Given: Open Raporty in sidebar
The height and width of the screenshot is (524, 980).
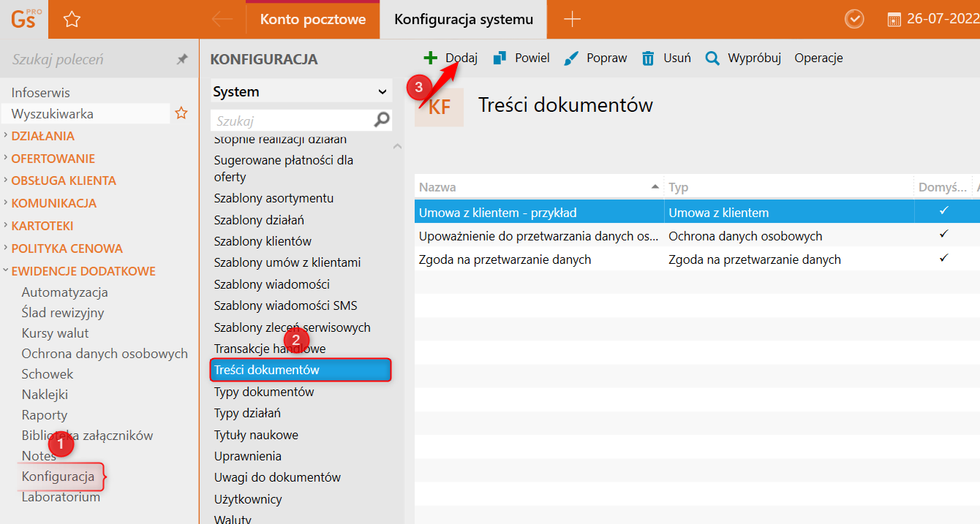Looking at the screenshot, I should tap(45, 415).
